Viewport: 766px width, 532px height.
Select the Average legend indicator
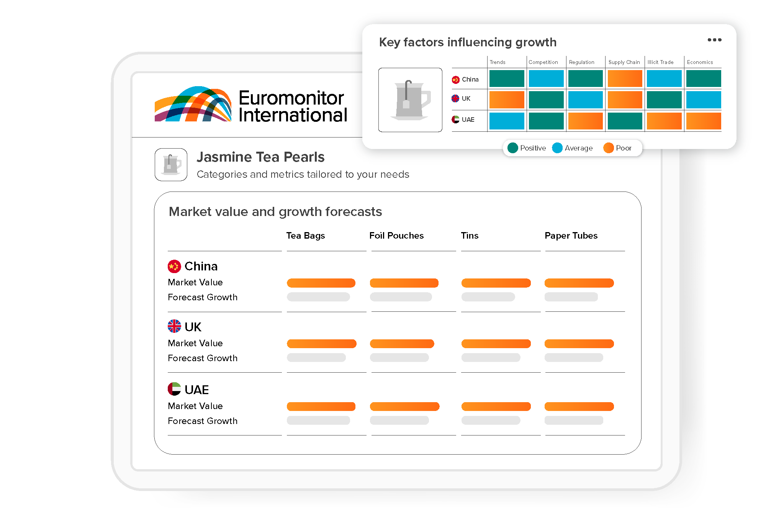pyautogui.click(x=557, y=148)
